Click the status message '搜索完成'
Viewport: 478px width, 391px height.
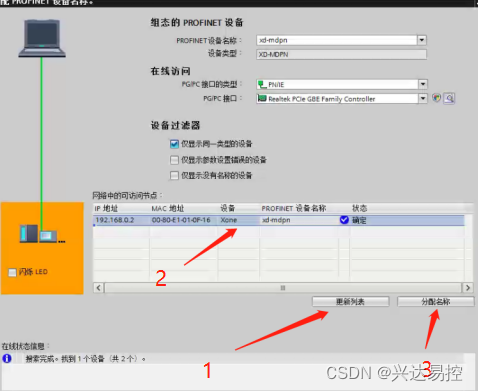click(86, 359)
